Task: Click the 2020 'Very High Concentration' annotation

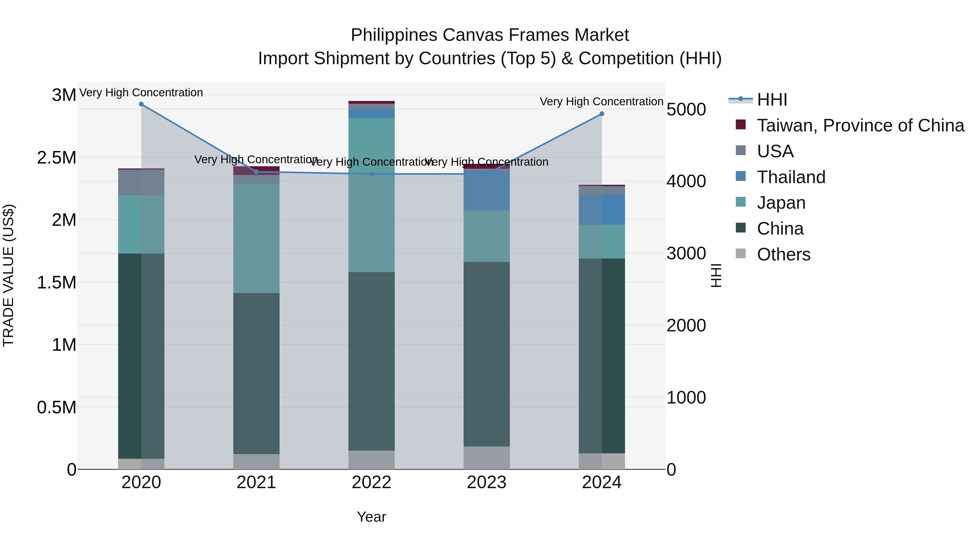Action: click(141, 93)
